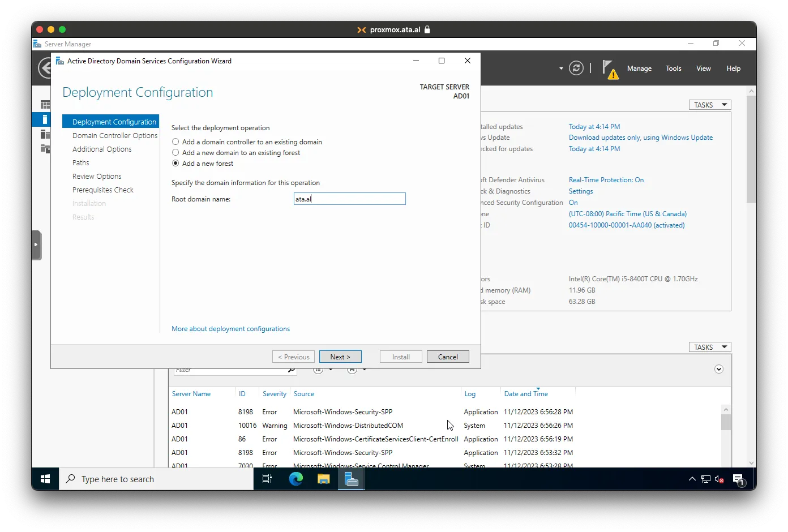Open Dashboard icon in Server Manager sidebar

pyautogui.click(x=45, y=105)
